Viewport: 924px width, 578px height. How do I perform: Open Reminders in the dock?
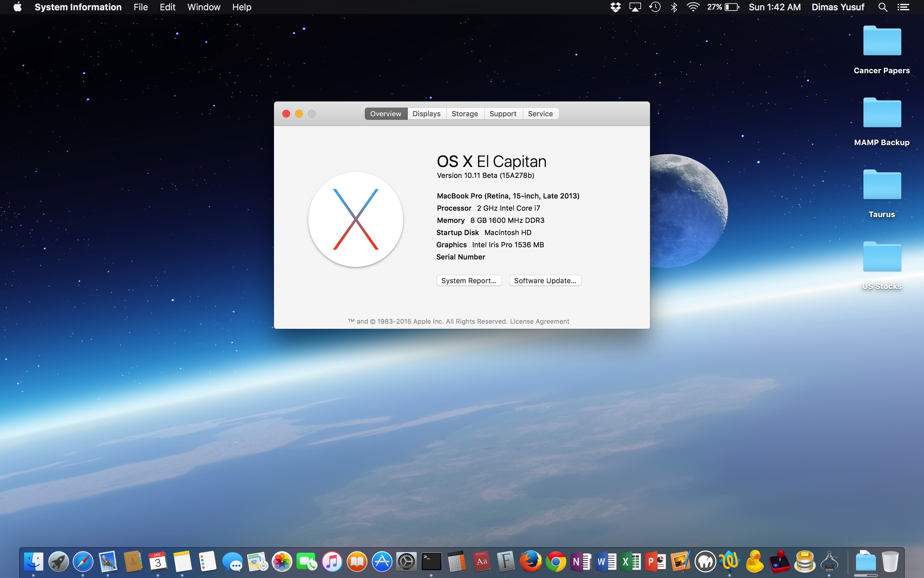[x=207, y=562]
